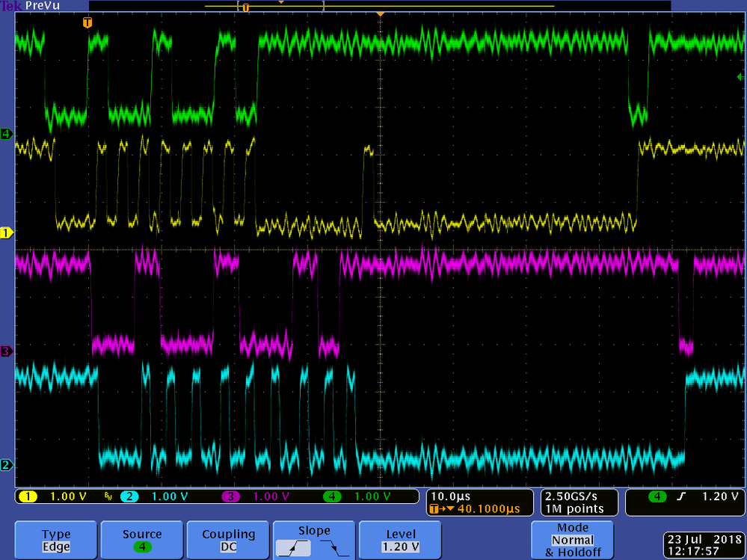Viewport: 747px width, 560px height.
Task: Open the Coupling DC menu
Action: click(228, 541)
